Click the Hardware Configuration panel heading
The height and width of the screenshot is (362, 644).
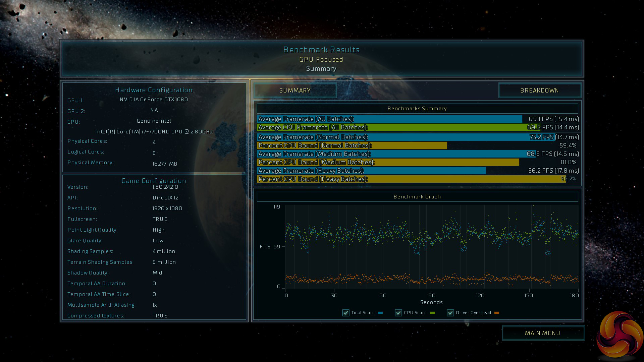(x=154, y=90)
